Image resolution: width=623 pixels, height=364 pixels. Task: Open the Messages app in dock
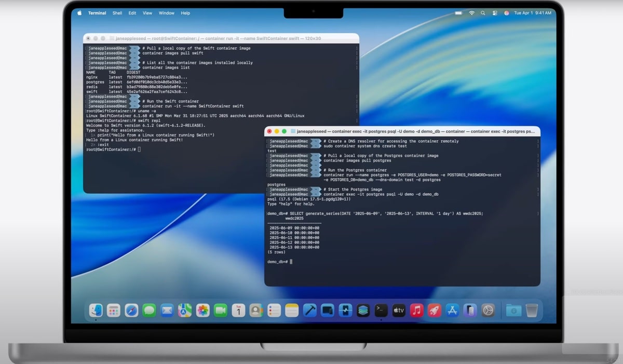click(149, 311)
